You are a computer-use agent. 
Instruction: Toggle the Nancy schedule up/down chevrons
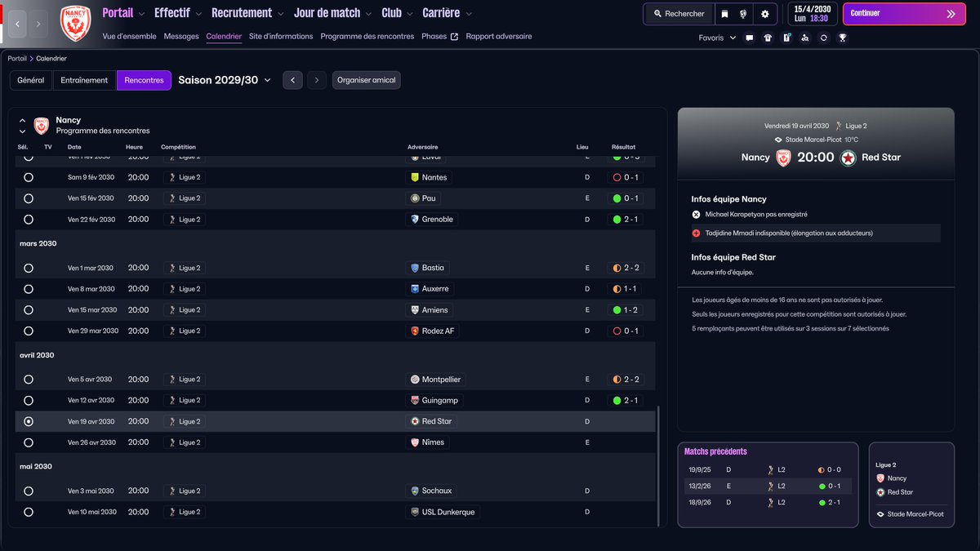[x=22, y=126]
